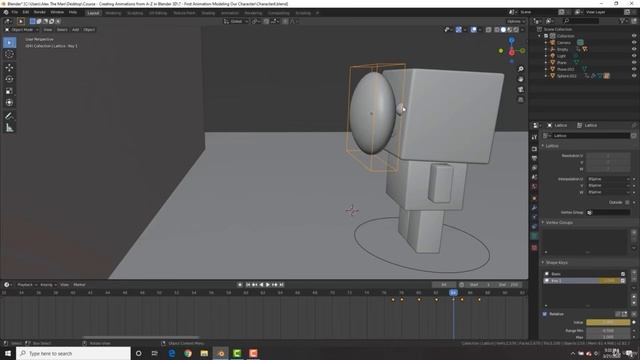
Task: Open the Window menu
Action: coord(57,12)
